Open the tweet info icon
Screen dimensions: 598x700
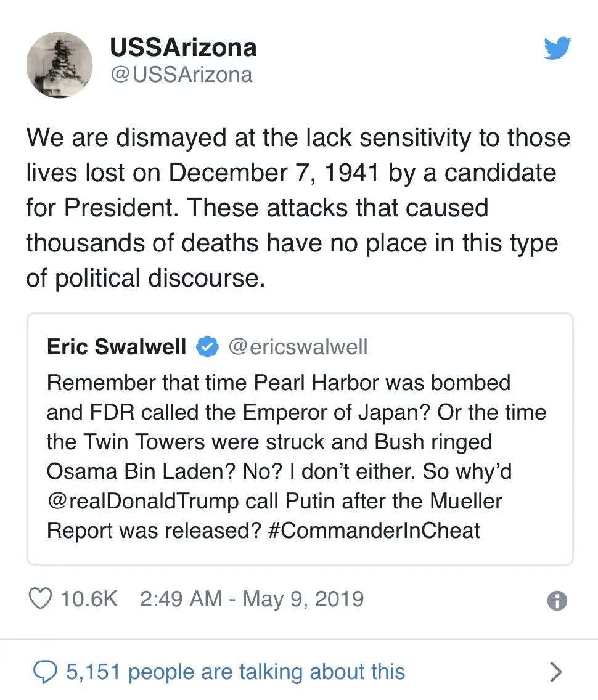[x=557, y=601]
